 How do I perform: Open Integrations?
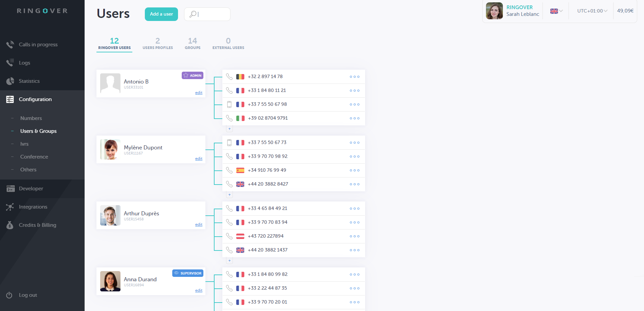pyautogui.click(x=34, y=207)
